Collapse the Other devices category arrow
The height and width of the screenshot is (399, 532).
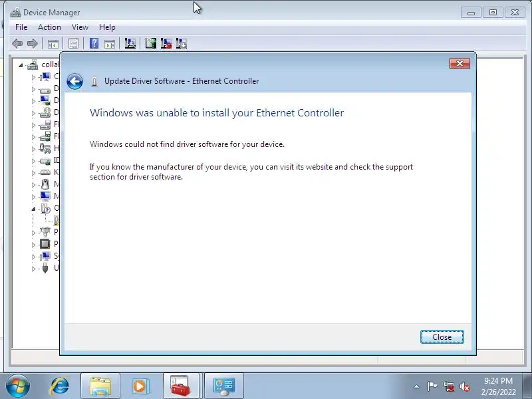(x=33, y=209)
